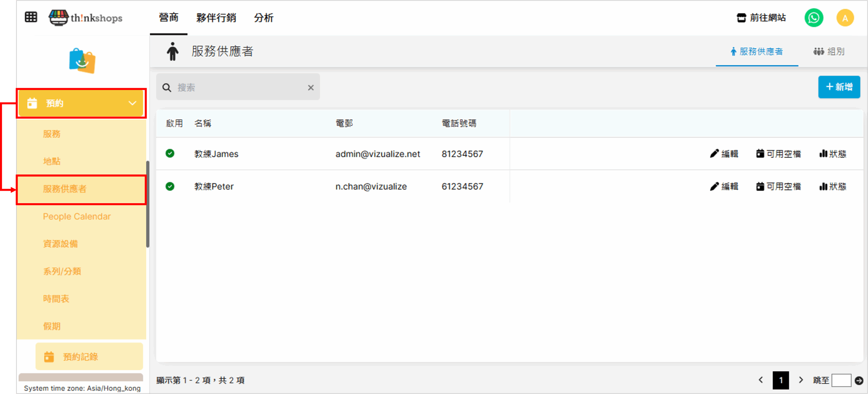Toggle enabled status of 教練James
868x394 pixels.
pos(170,153)
